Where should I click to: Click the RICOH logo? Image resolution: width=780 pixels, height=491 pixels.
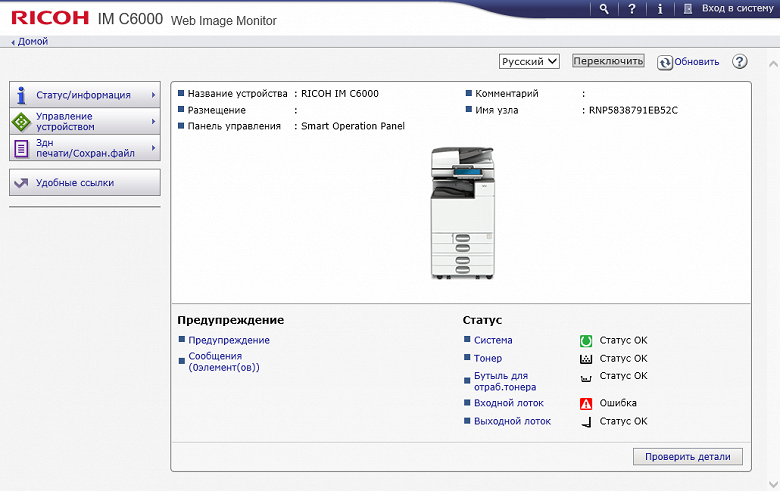point(50,18)
